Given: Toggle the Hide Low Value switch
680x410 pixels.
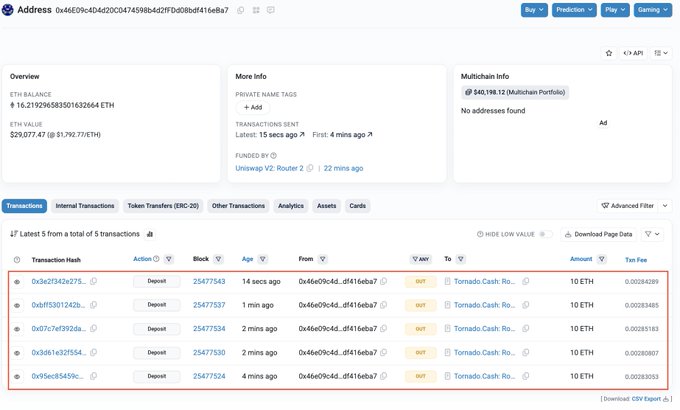Looking at the screenshot, I should [546, 234].
